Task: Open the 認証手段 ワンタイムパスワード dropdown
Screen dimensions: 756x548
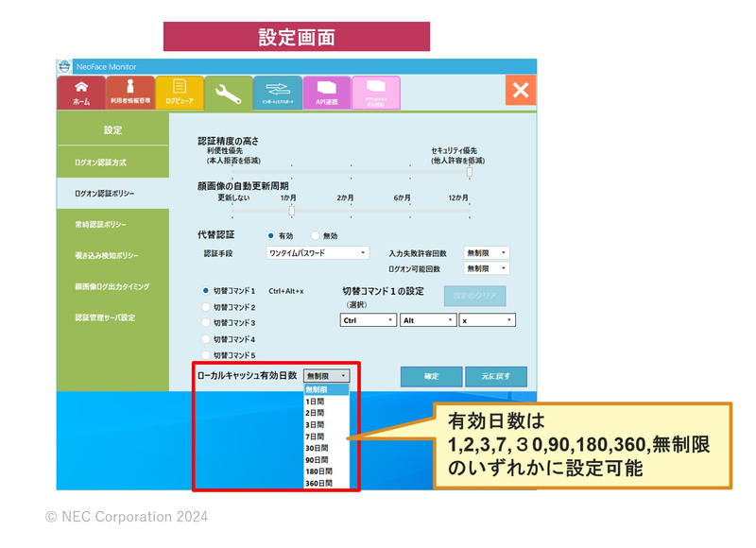Action: [318, 252]
